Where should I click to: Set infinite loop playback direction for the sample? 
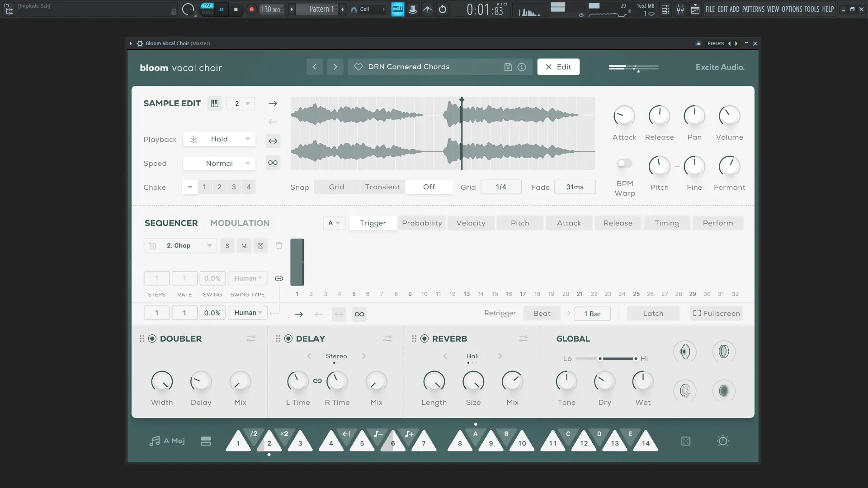pos(273,163)
